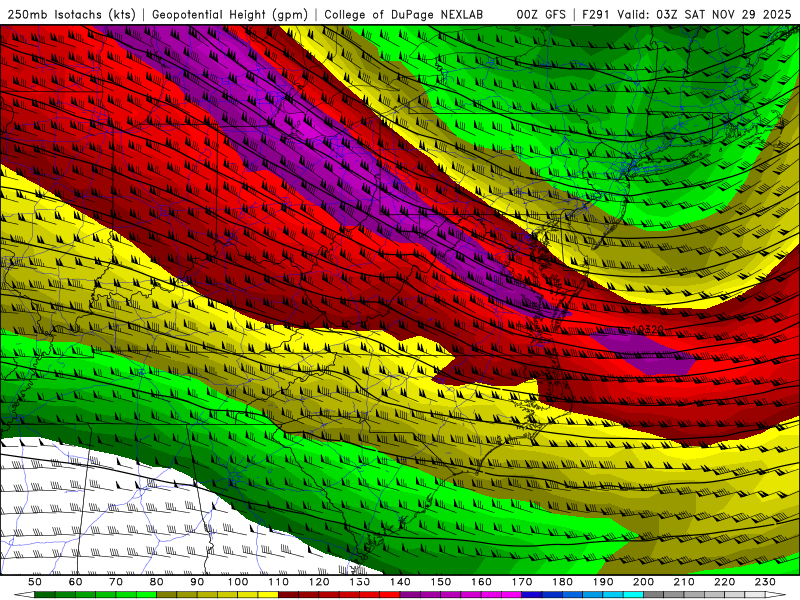Click the 220 value on the legend
Viewport: 800px width, 600px height.
724,582
